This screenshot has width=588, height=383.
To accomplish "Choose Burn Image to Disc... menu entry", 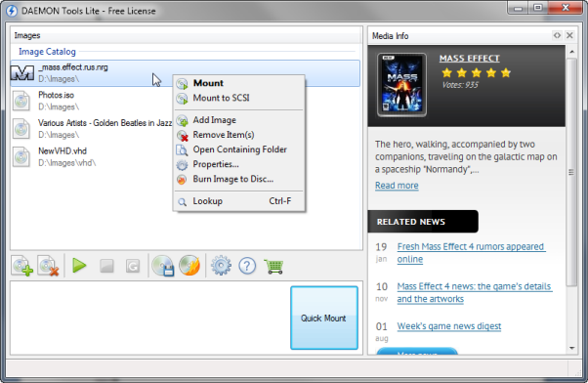I will [x=239, y=179].
